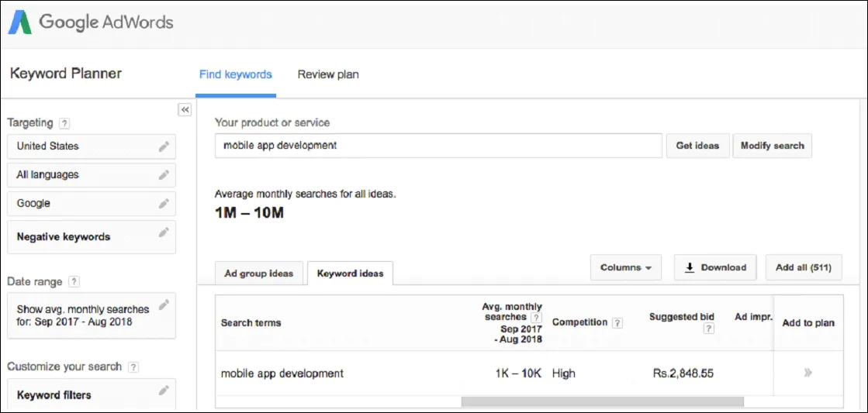Open help icon for Avg. monthly searches
868x413 pixels.
(x=536, y=318)
